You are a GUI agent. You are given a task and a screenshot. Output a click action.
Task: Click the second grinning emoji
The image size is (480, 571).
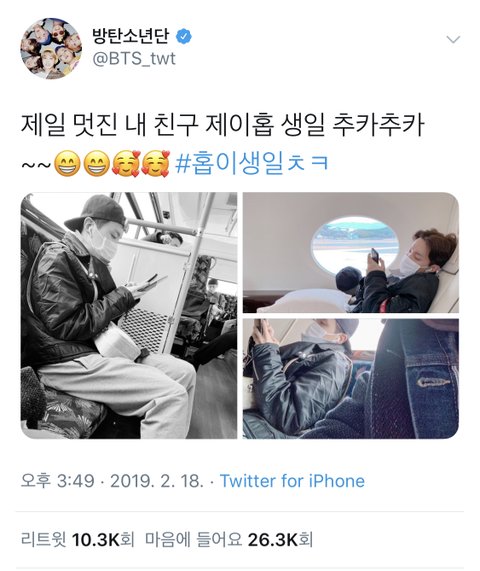(x=97, y=164)
